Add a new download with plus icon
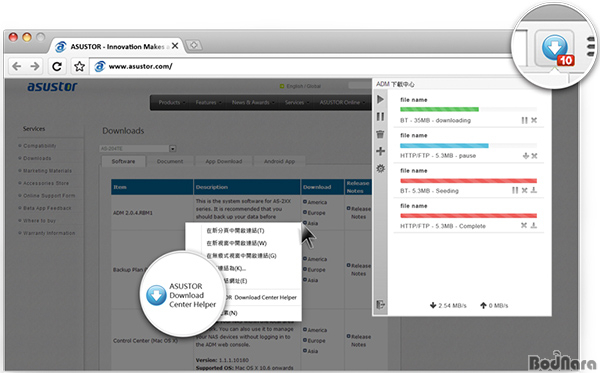This screenshot has height=373, width=600. [380, 151]
